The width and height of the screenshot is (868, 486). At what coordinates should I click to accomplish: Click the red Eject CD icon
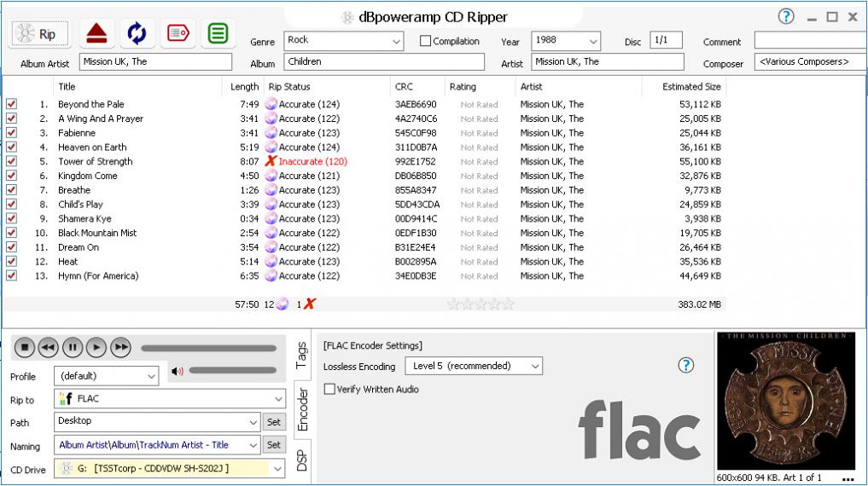tap(96, 33)
